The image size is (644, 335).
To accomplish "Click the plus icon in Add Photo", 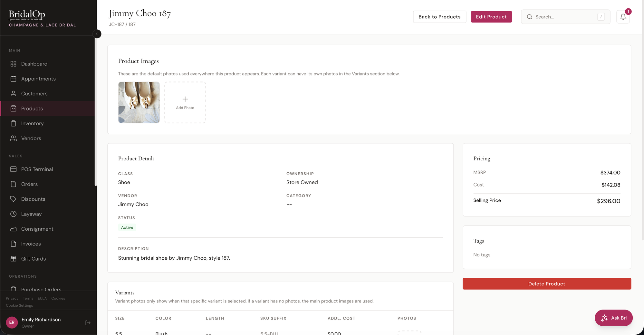I will pyautogui.click(x=185, y=99).
